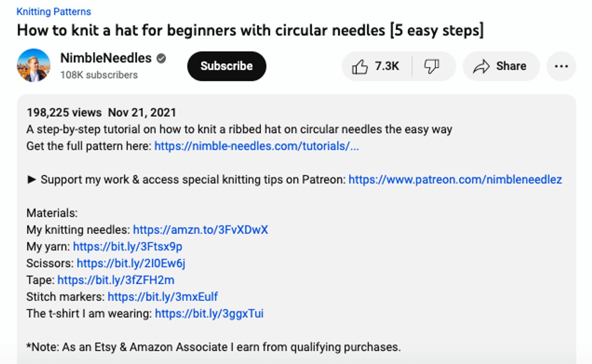
Task: Open the Knitting Patterns category link
Action: pyautogui.click(x=54, y=12)
